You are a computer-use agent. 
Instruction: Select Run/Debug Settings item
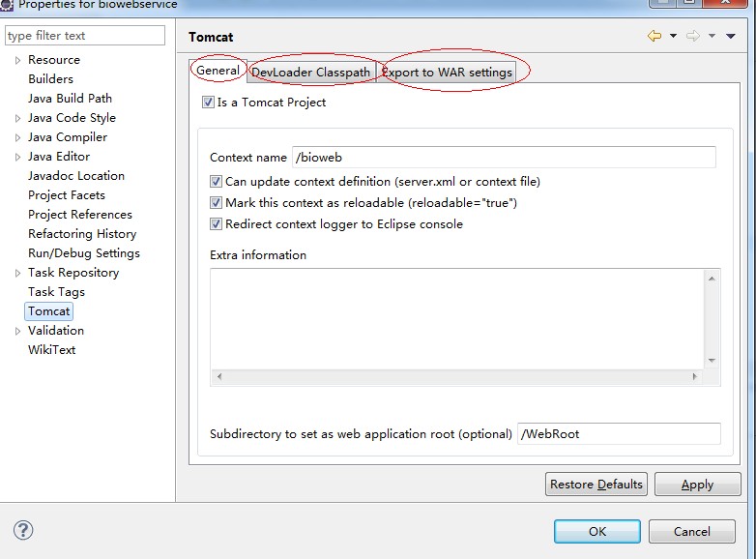pyautogui.click(x=84, y=252)
